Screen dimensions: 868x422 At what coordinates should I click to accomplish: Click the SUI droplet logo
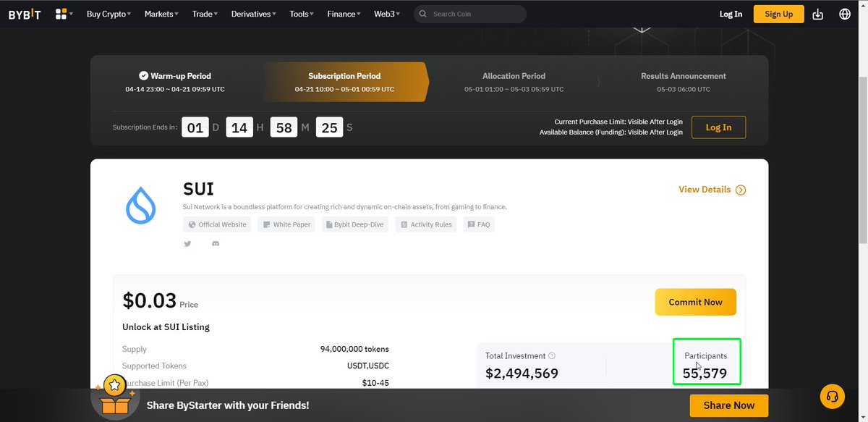point(141,205)
